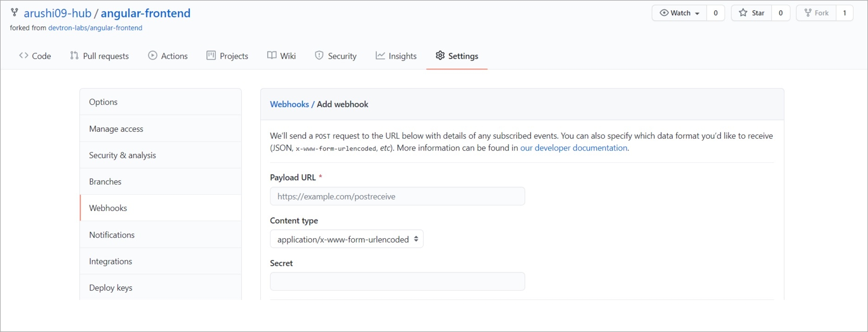Click the Settings gear icon
The height and width of the screenshot is (332, 868).
(440, 56)
